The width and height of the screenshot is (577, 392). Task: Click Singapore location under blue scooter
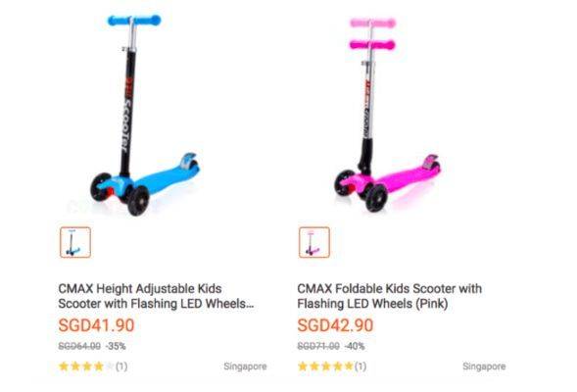point(245,367)
